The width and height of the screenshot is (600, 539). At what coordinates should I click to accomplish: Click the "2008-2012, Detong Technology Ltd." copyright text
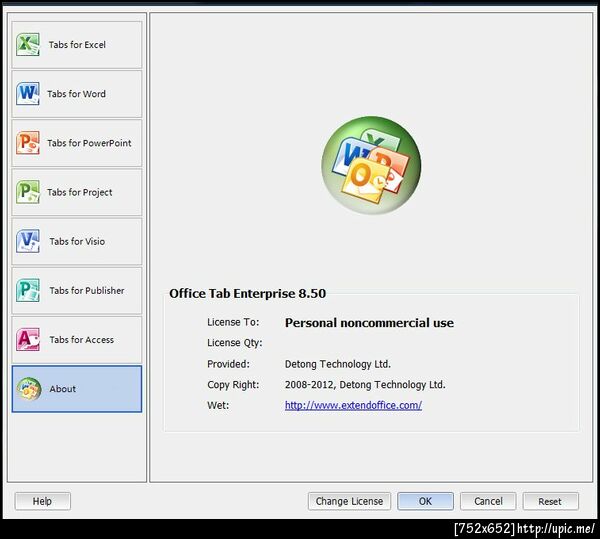click(x=365, y=385)
